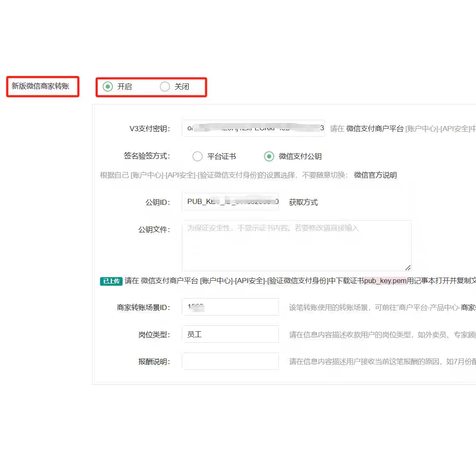Click the hint beside 报酬说明 field
The height and width of the screenshot is (476, 476).
[x=382, y=361]
